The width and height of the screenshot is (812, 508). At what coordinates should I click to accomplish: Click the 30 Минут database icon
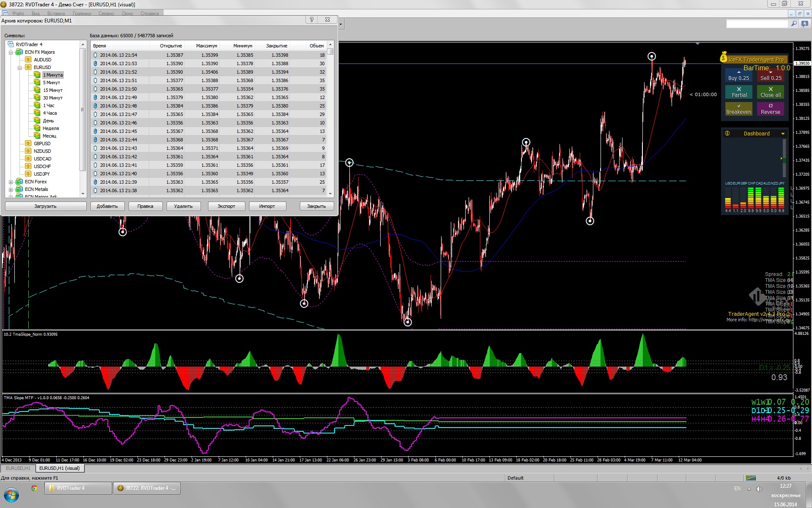point(37,98)
